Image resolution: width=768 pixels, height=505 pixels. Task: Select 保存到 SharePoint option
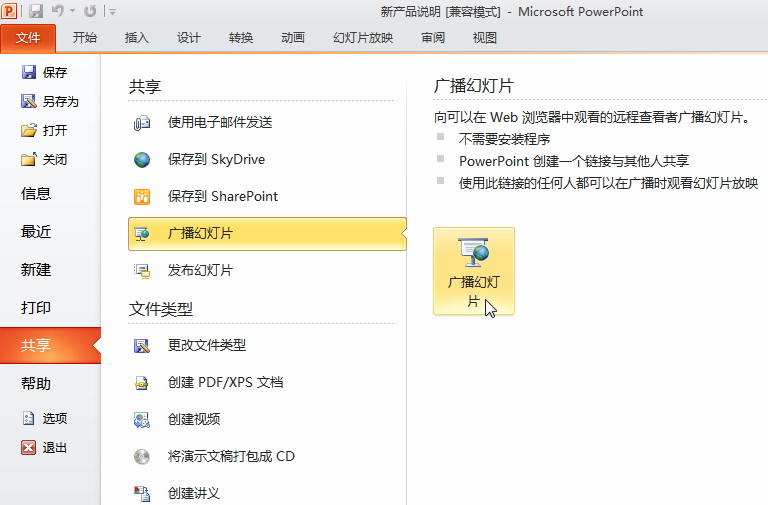click(222, 196)
